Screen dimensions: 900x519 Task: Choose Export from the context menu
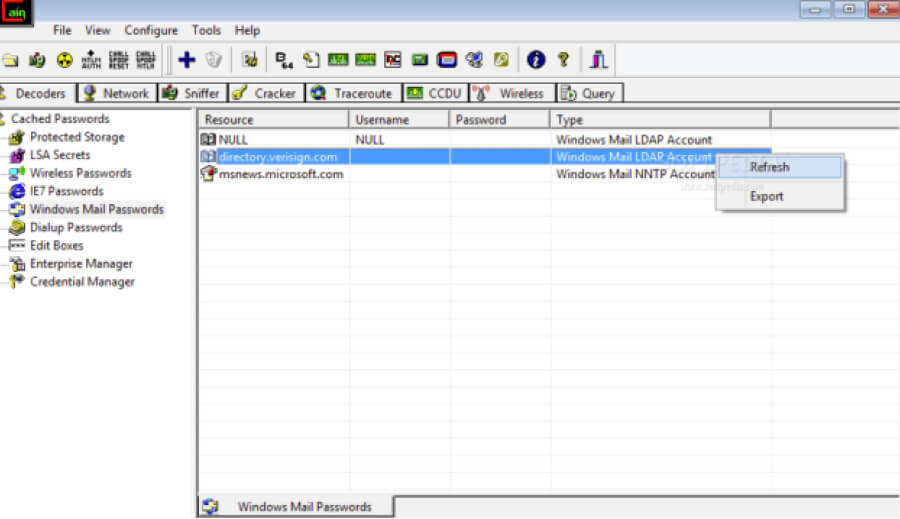[x=767, y=196]
